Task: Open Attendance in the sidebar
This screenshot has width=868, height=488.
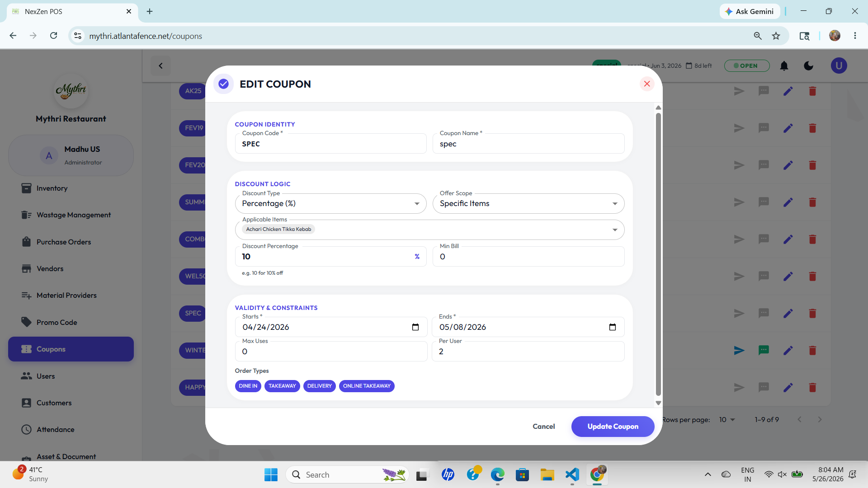Action: (71, 429)
